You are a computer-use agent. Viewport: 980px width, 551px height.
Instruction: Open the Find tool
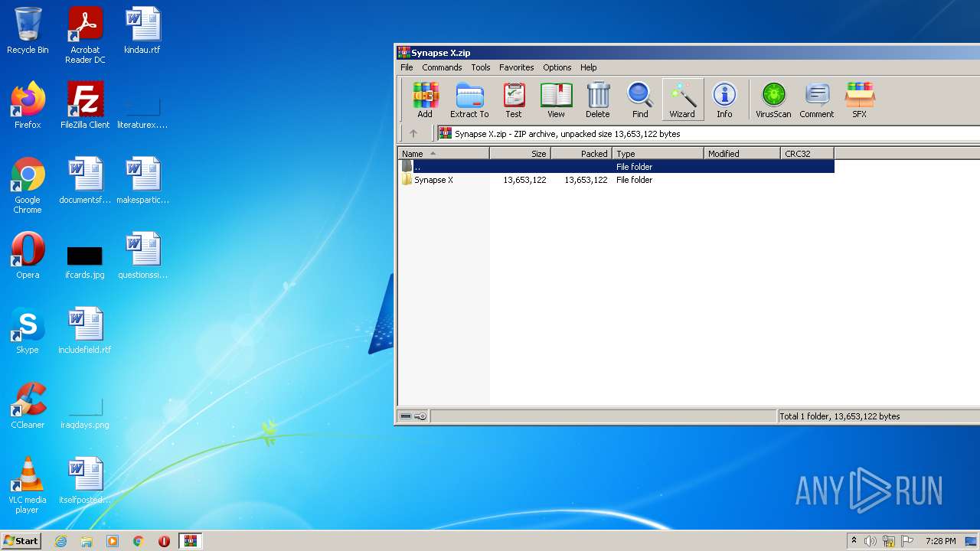640,100
